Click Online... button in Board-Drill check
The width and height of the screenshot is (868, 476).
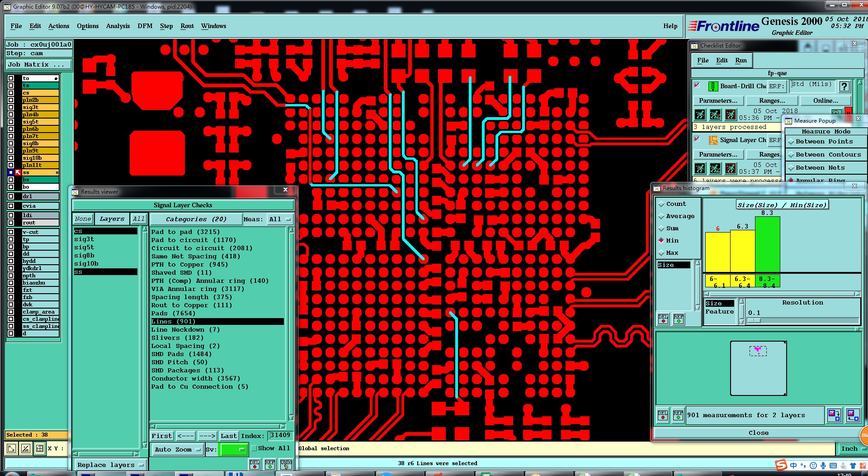pos(826,101)
